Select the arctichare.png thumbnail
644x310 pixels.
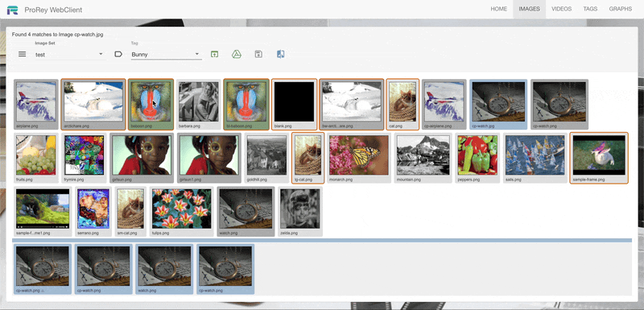pyautogui.click(x=93, y=105)
